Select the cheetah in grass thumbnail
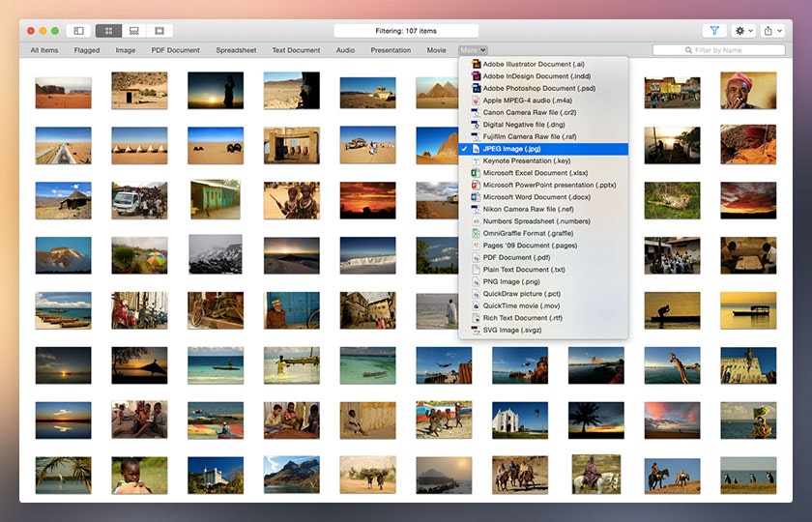The height and width of the screenshot is (522, 812). click(672, 200)
